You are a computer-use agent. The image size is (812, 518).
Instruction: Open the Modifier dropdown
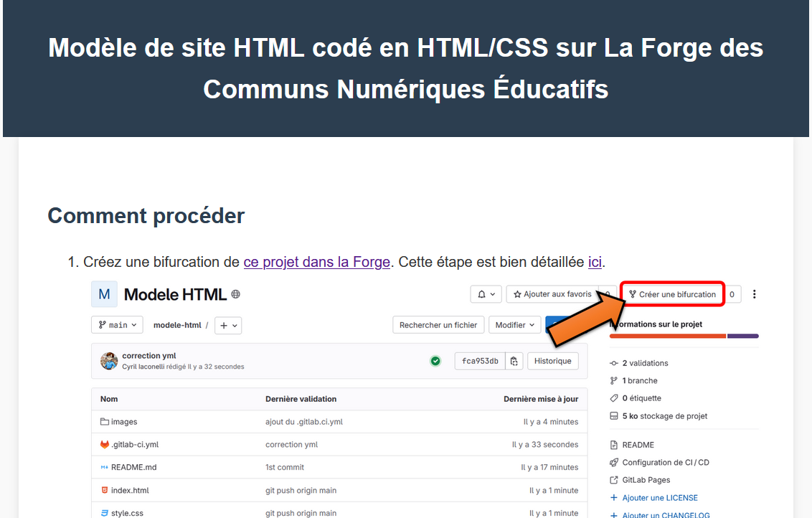[515, 325]
